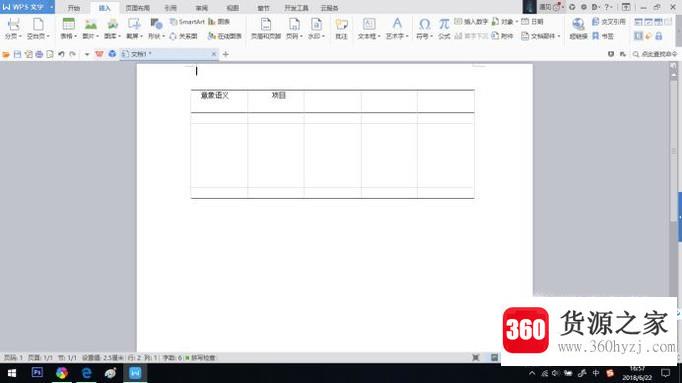Switch to the 开始 (Home) ribbon tab
This screenshot has height=383, width=682.
[74, 8]
